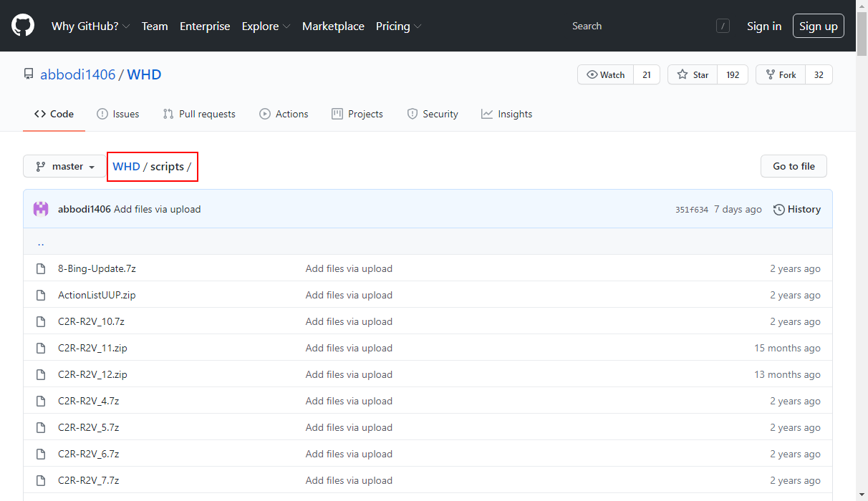Click the Sign in link

pos(764,26)
